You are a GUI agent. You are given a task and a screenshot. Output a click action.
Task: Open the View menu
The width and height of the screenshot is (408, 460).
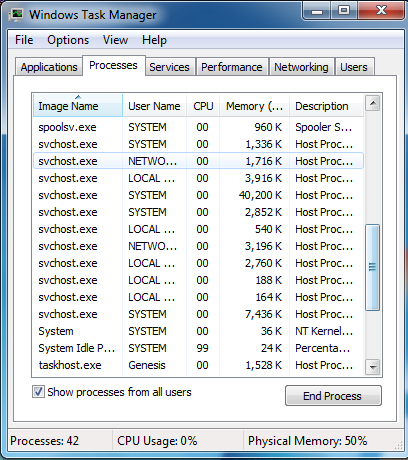coord(115,40)
